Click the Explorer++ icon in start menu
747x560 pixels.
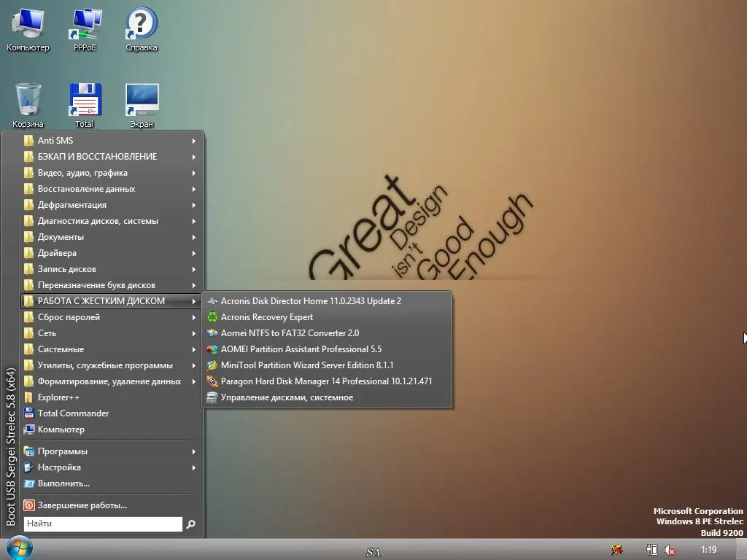click(28, 397)
